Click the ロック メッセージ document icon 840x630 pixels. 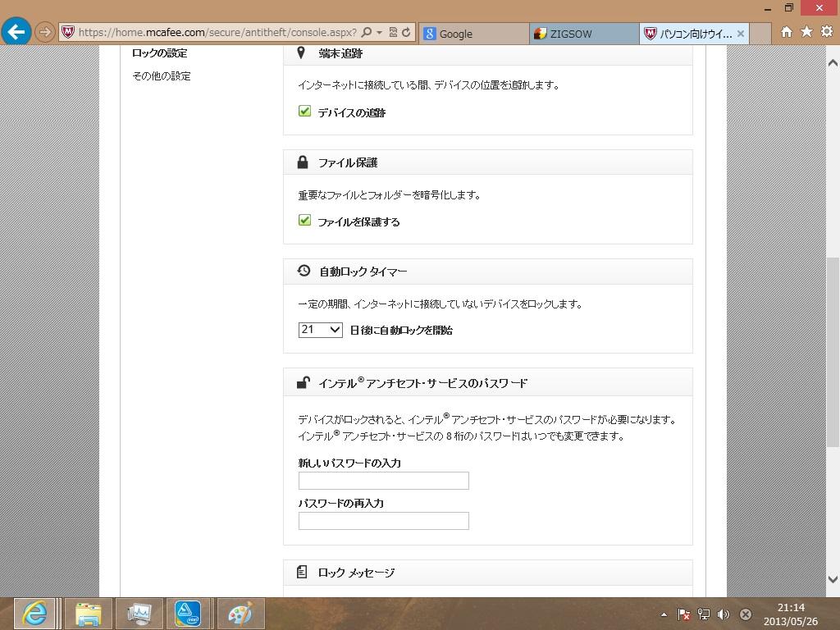[302, 572]
